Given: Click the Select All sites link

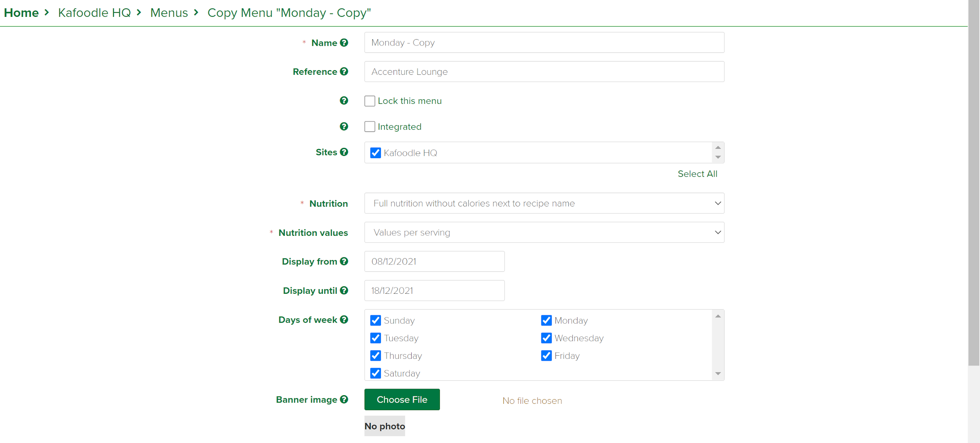Looking at the screenshot, I should [x=697, y=174].
